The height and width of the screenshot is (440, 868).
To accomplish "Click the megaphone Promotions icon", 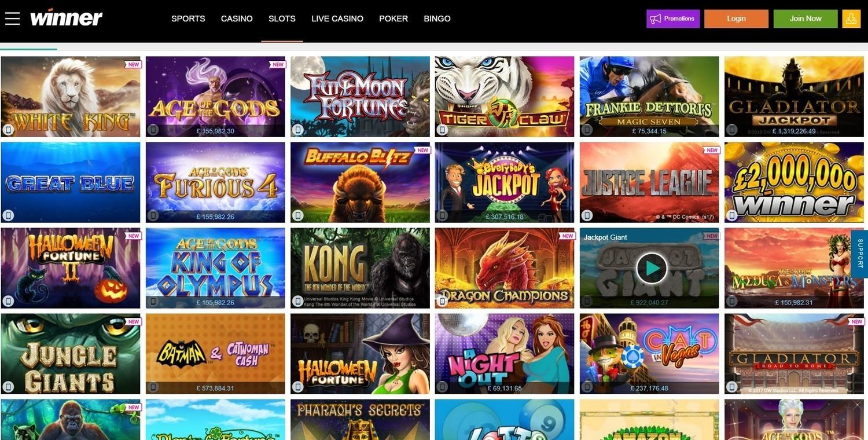I will point(655,19).
